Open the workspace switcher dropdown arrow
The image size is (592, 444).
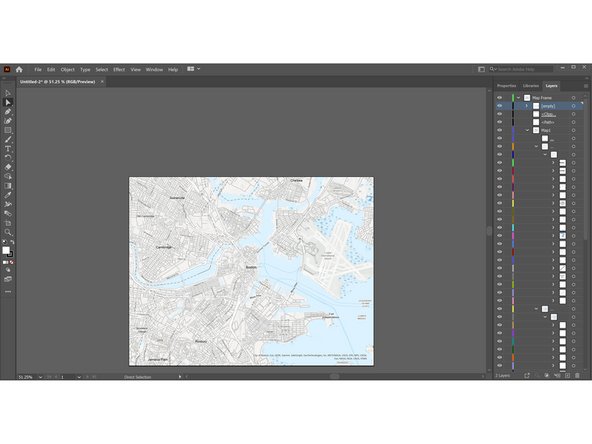coord(199,69)
